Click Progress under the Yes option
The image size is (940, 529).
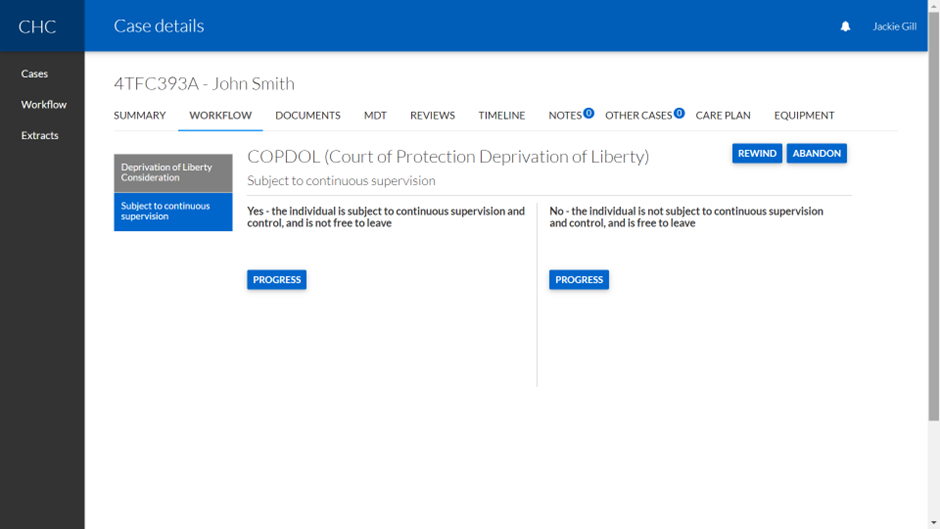[x=277, y=280]
